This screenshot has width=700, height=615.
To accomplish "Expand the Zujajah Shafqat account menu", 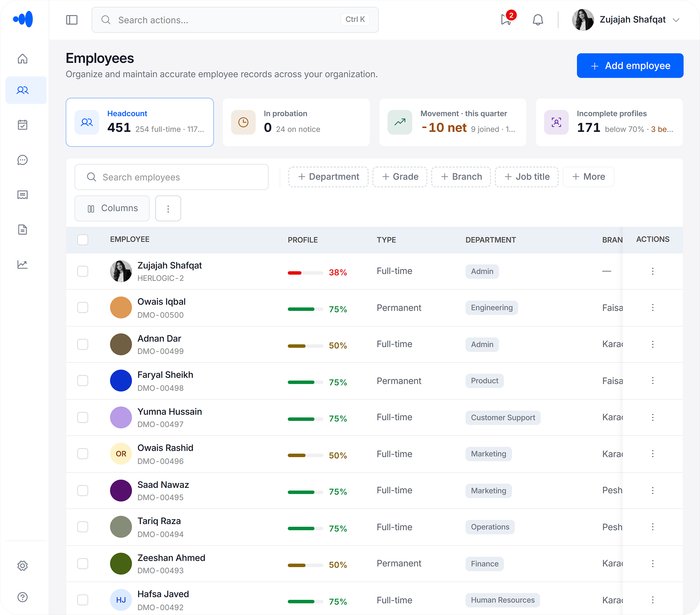I will tap(627, 19).
